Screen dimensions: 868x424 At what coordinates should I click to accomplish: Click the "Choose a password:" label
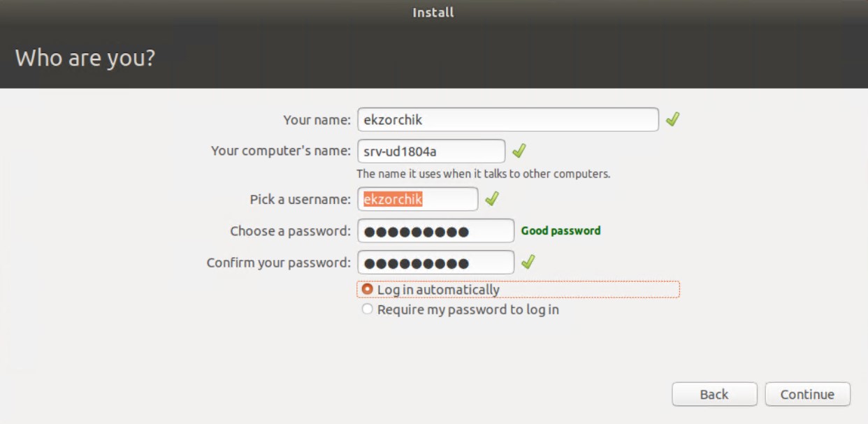point(290,231)
